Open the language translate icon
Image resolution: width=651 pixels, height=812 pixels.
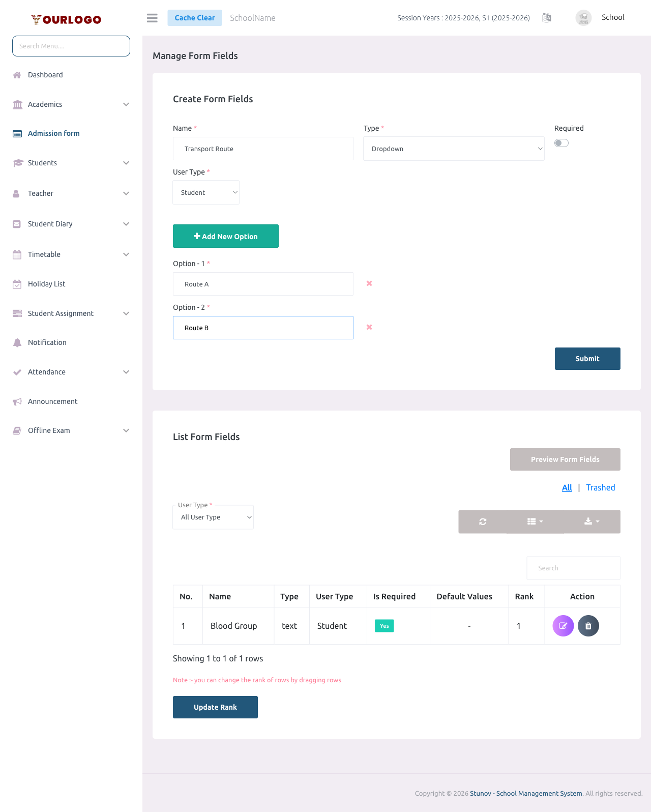547,18
